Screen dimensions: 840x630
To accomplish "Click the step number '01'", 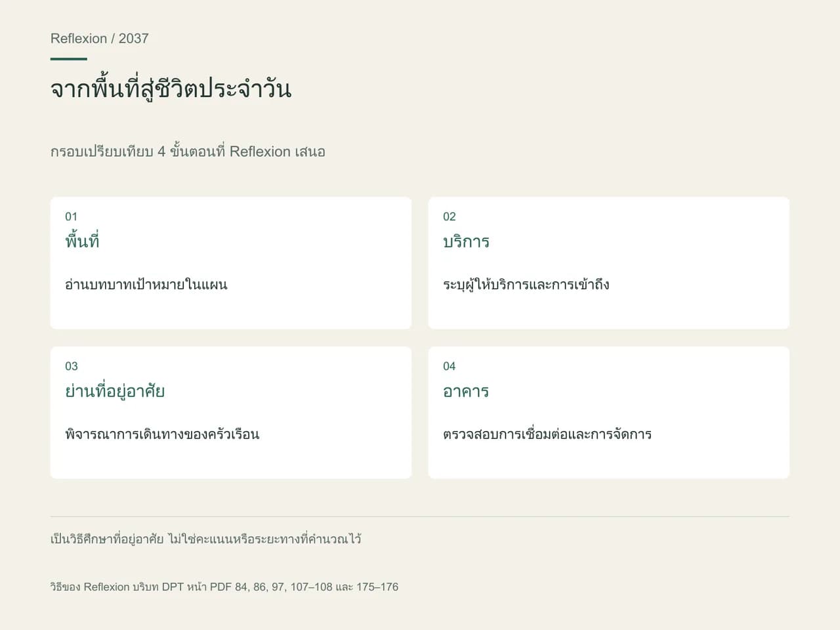I will tap(72, 217).
